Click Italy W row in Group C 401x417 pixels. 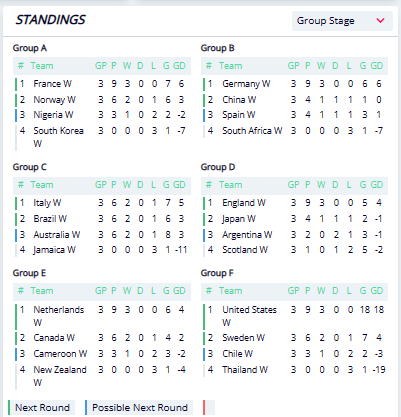pyautogui.click(x=102, y=203)
